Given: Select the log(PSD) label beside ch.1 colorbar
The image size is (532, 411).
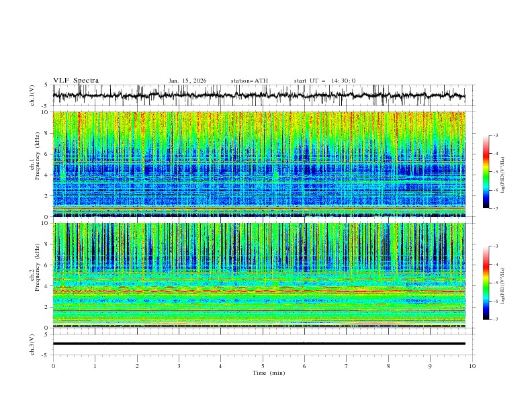Looking at the screenshot, I should (503, 175).
